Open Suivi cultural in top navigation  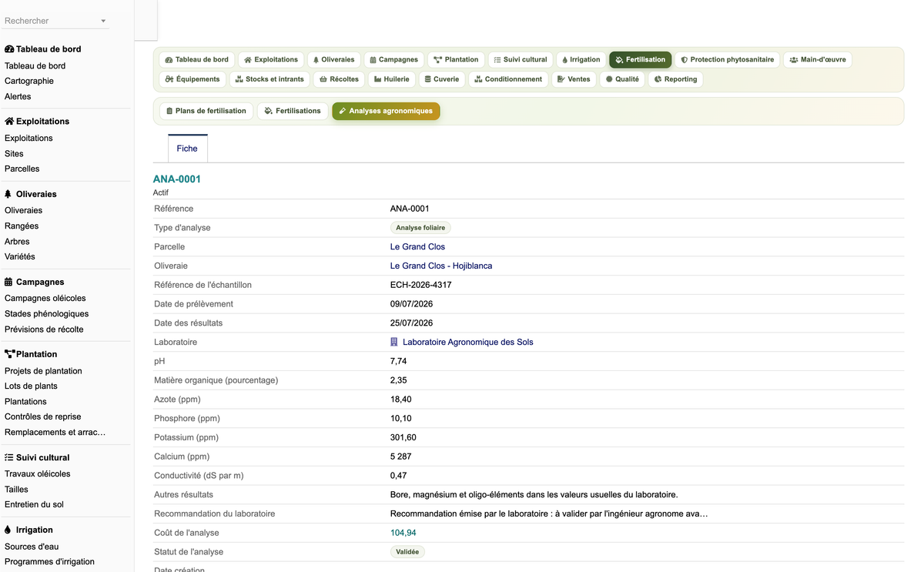[x=521, y=59]
